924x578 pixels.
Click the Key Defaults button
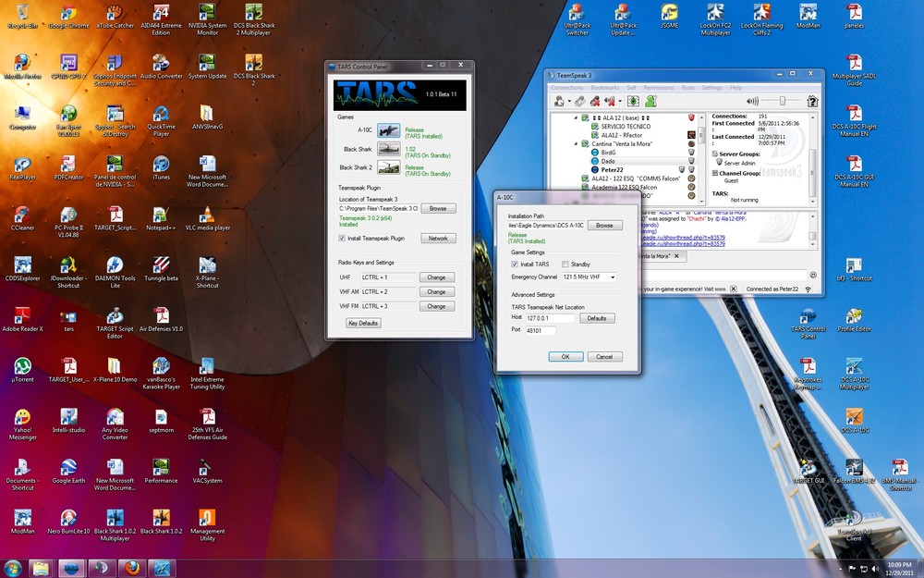pyautogui.click(x=363, y=323)
